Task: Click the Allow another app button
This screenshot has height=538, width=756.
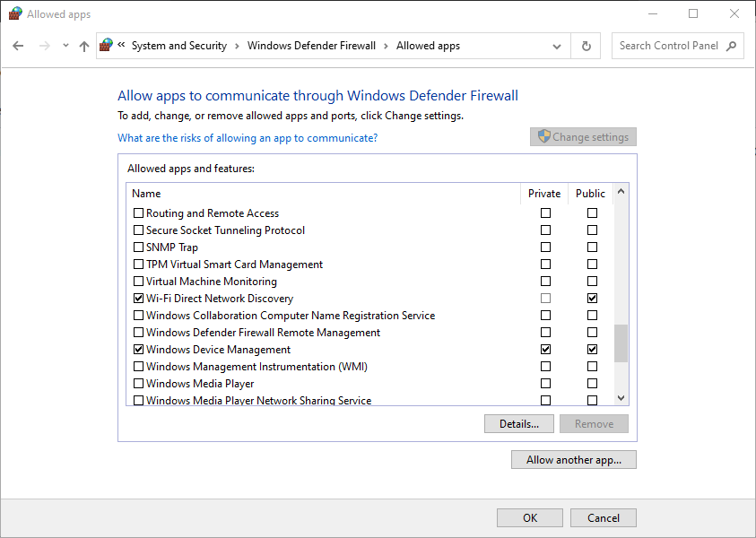Action: (574, 460)
